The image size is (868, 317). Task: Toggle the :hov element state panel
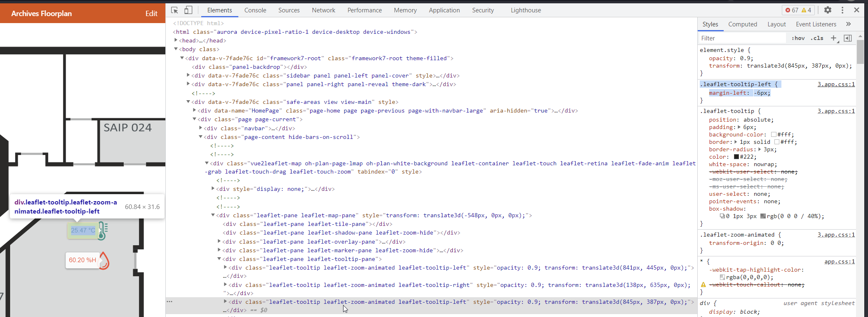798,38
